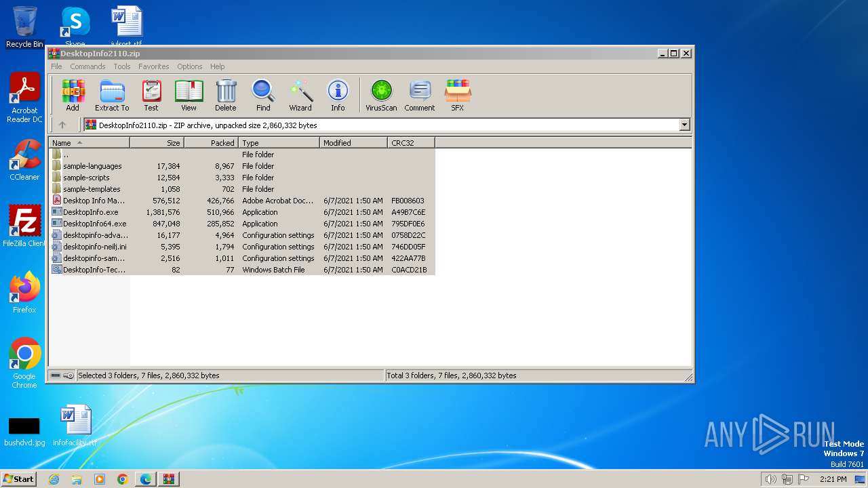The height and width of the screenshot is (488, 868).
Task: Open the Find tool
Action: pos(263,96)
